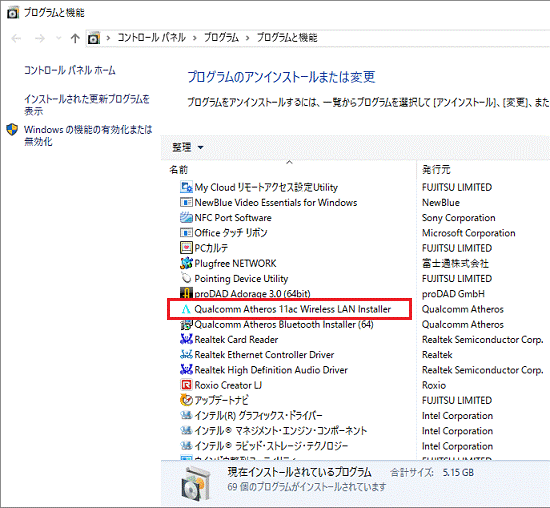The width and height of the screenshot is (550, 508).
Task: Click the Realtek Card Reader icon
Action: (x=186, y=339)
